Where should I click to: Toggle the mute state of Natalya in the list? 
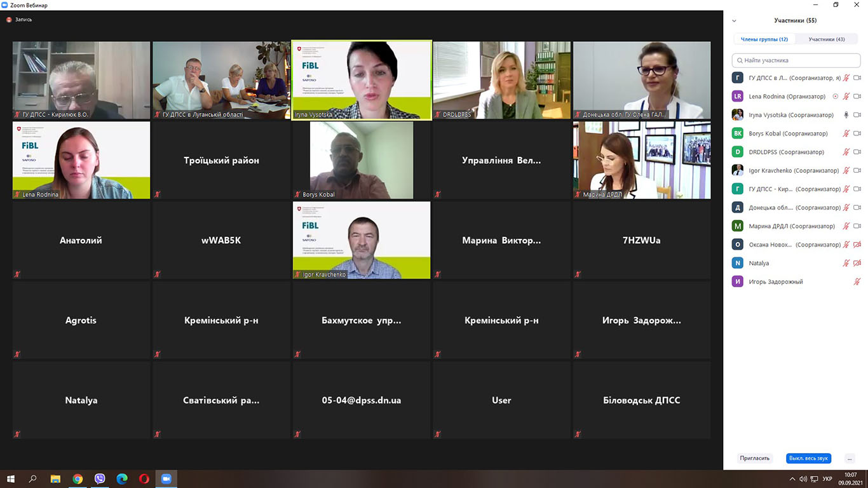tap(846, 263)
